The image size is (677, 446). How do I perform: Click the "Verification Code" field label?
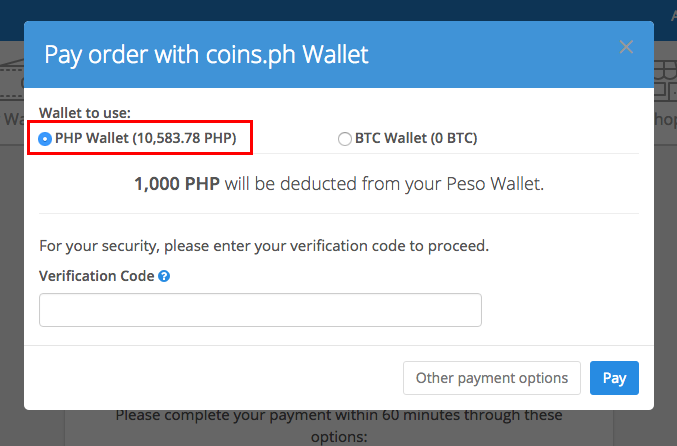point(97,276)
